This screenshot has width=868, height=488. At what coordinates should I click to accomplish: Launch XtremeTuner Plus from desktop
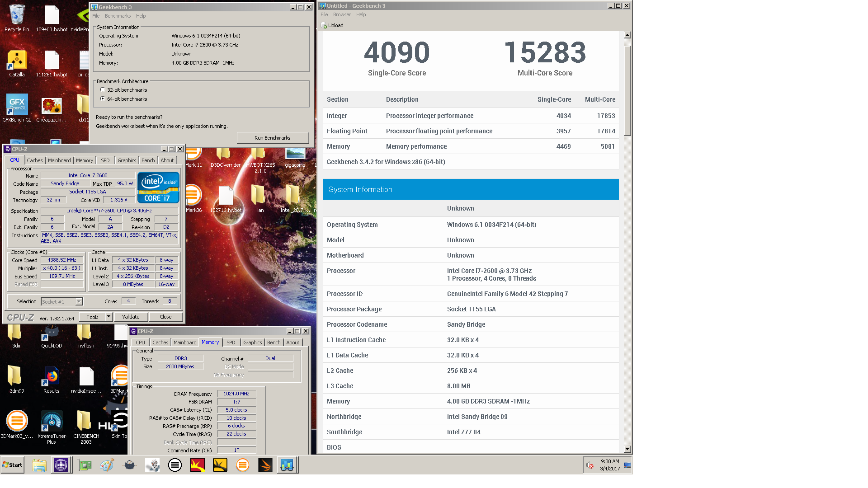coord(52,427)
